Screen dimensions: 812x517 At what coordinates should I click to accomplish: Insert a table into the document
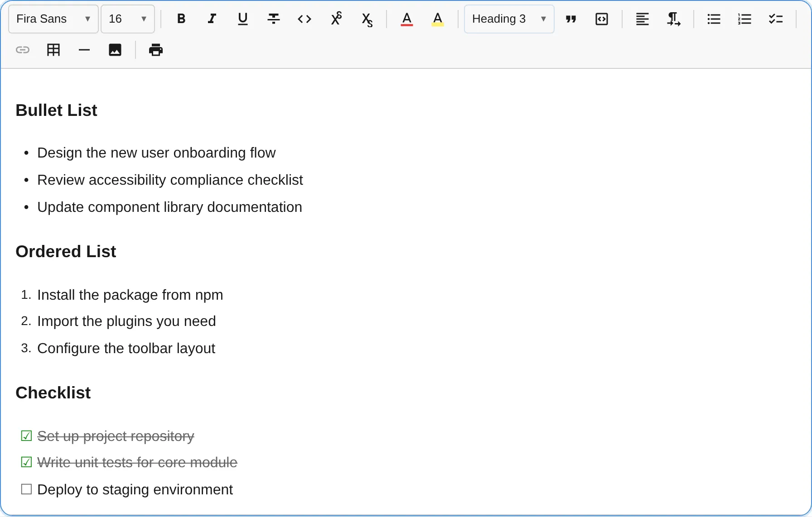coord(53,50)
